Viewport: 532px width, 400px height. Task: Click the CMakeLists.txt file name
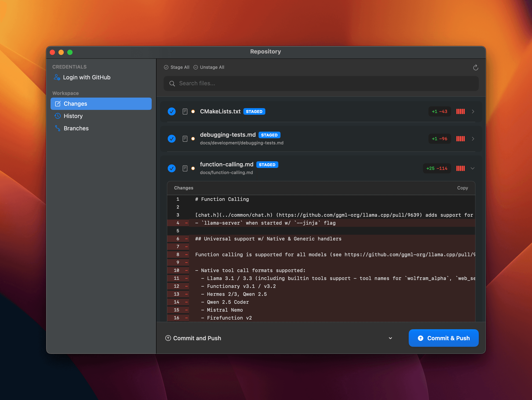click(x=220, y=111)
